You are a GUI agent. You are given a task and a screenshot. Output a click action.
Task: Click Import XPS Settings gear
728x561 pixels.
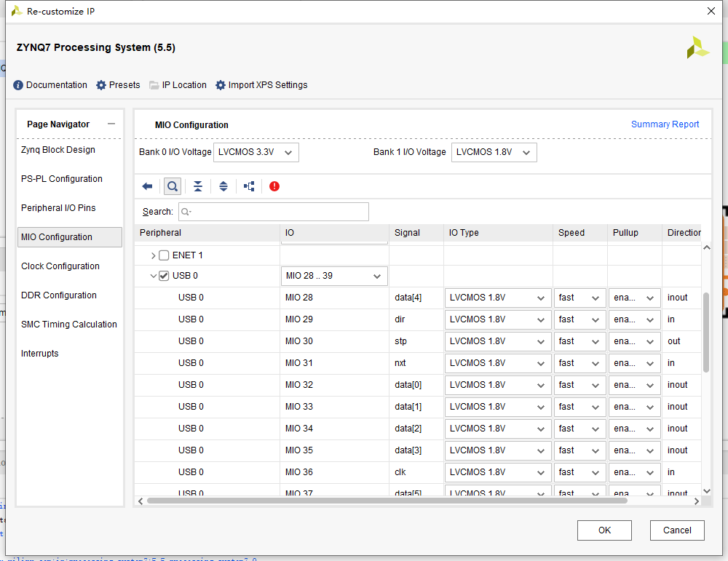tap(221, 85)
